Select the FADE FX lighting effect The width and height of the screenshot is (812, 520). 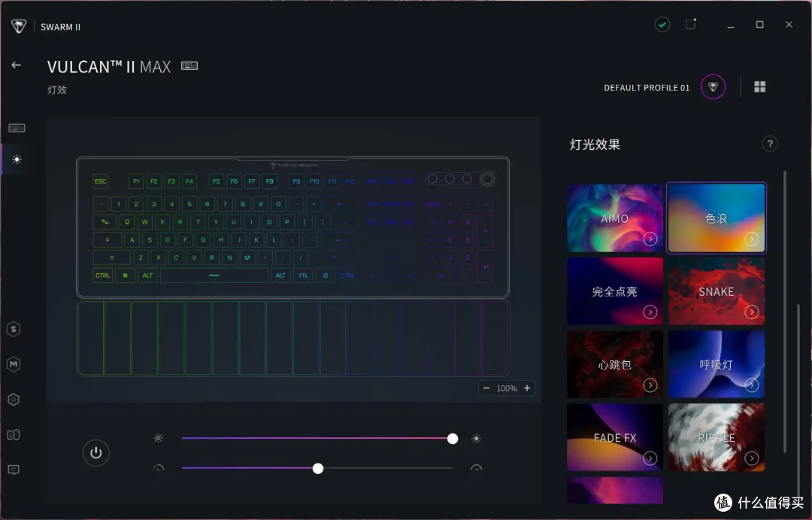click(615, 437)
